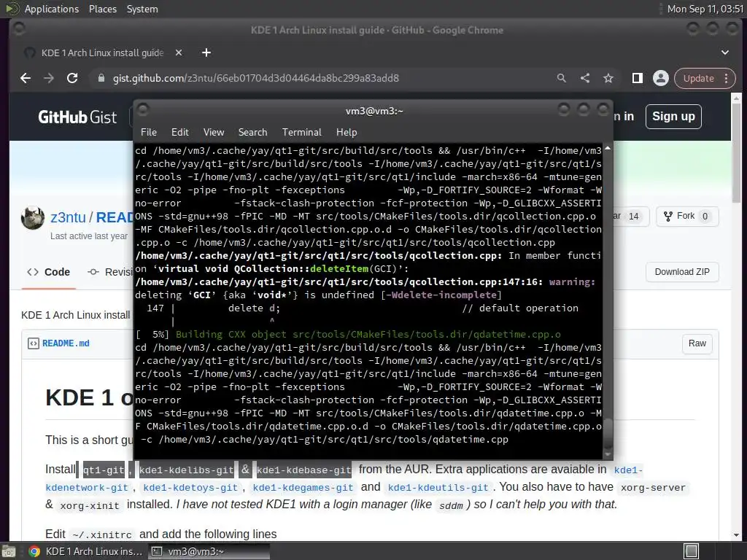The height and width of the screenshot is (560, 747).
Task: Click the Chrome forward arrow
Action: click(49, 78)
